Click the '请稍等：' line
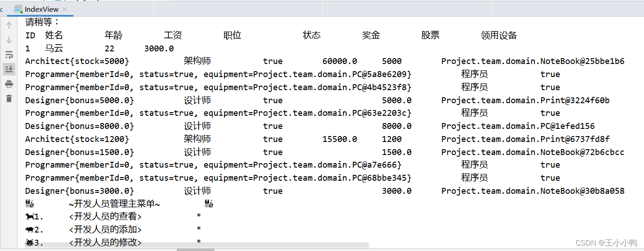Screen dimensions: 644x251 pos(42,22)
